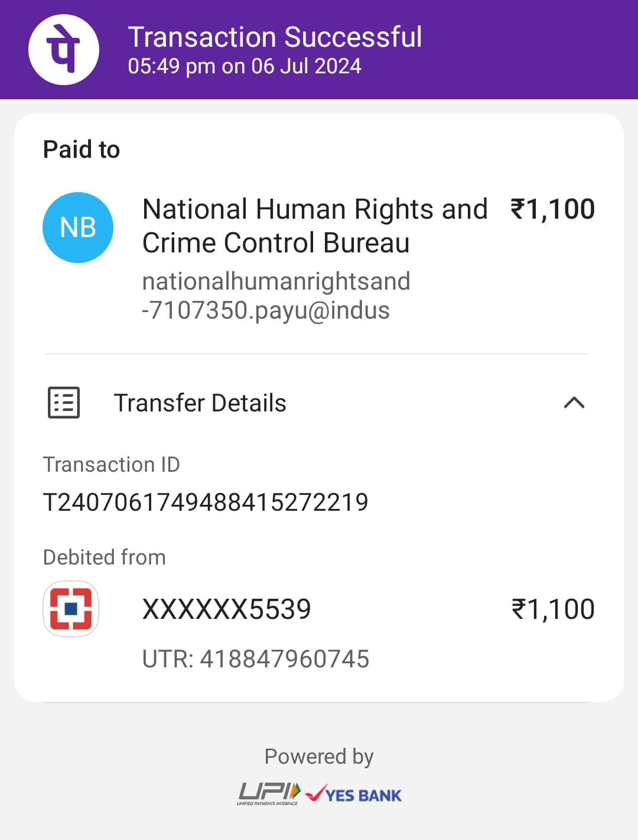
Task: Click the HDFC bank logo icon
Action: [x=71, y=609]
